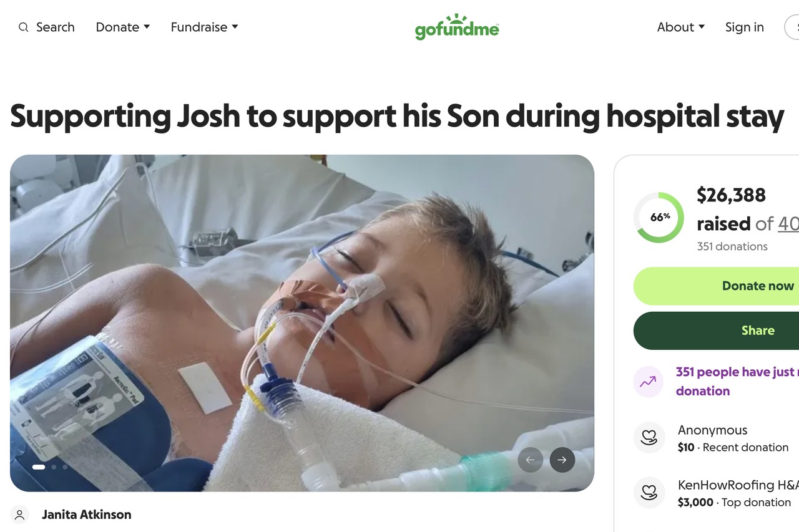Click the organizer profile avatar icon
Viewport: 799px width, 532px height.
(20, 515)
